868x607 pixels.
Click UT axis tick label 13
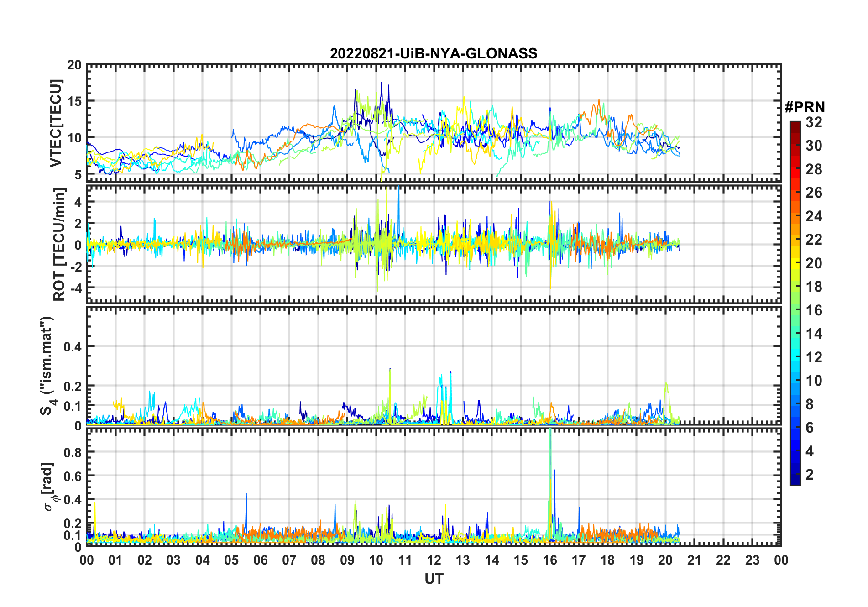pos(463,560)
